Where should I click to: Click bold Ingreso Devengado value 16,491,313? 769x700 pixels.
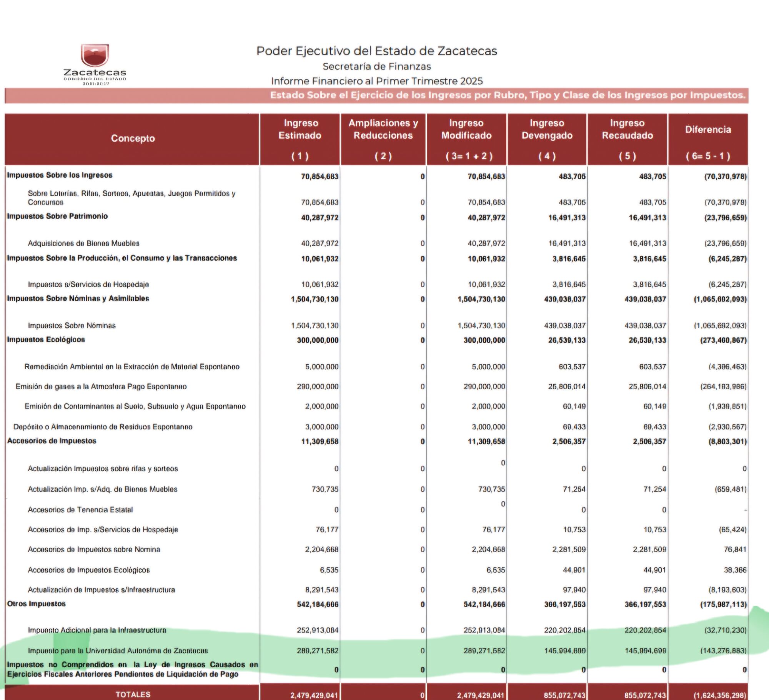click(x=567, y=218)
